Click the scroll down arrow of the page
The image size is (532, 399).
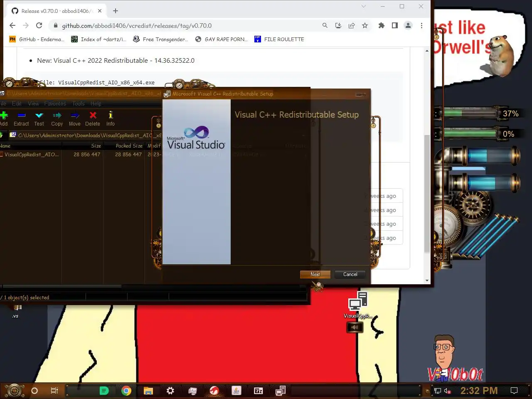(427, 281)
